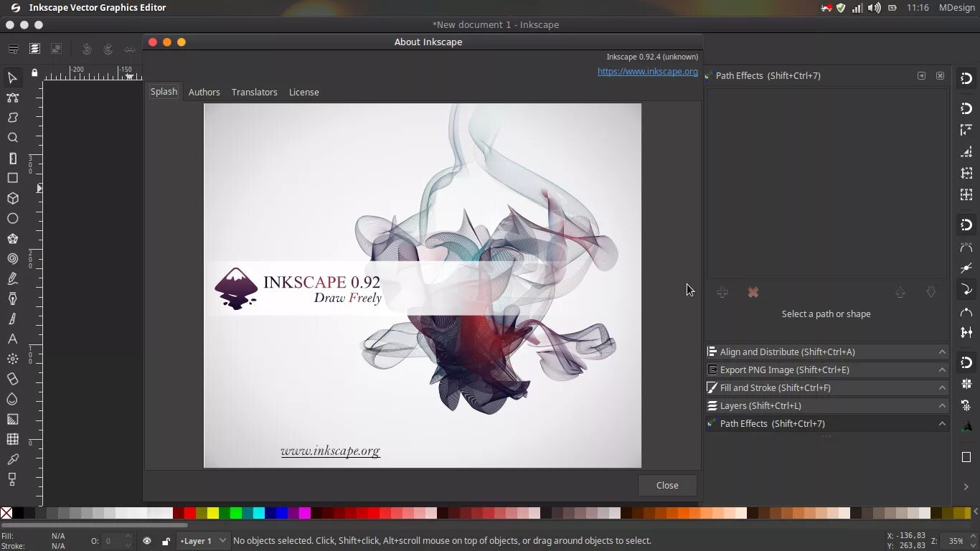980x551 pixels.
Task: Click Select all objects toolbar icon
Action: pos(13,49)
